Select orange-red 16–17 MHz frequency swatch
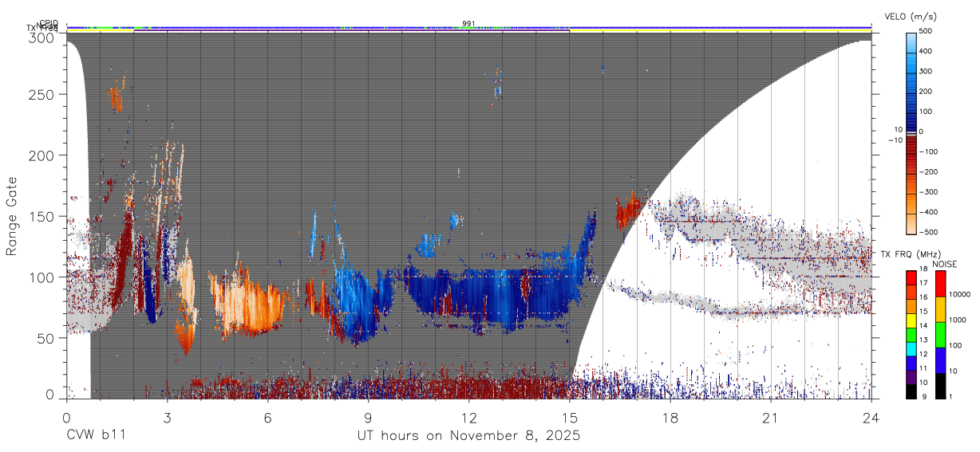 (x=910, y=293)
